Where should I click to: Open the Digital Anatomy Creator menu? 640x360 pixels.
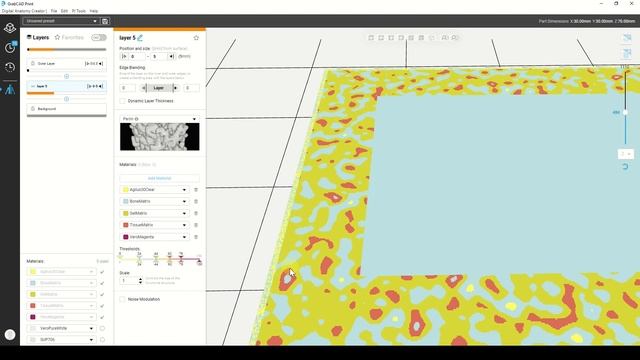tap(24, 11)
